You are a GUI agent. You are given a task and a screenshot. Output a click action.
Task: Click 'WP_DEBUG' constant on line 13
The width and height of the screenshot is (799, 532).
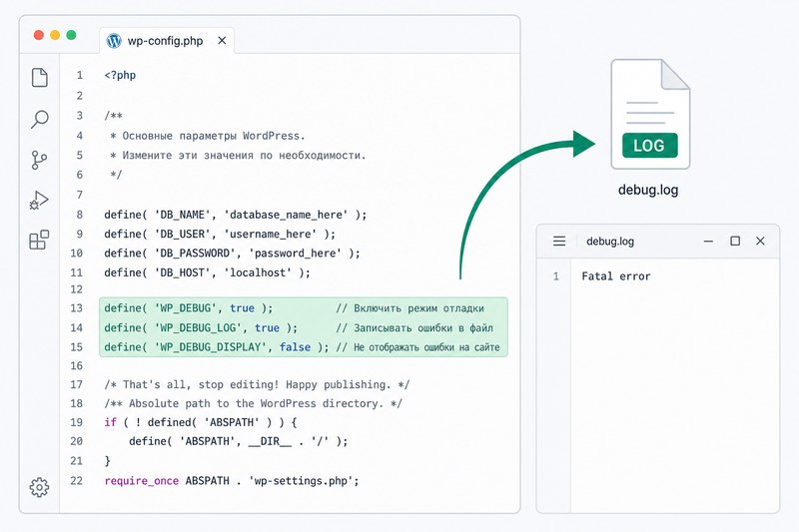[x=185, y=308]
